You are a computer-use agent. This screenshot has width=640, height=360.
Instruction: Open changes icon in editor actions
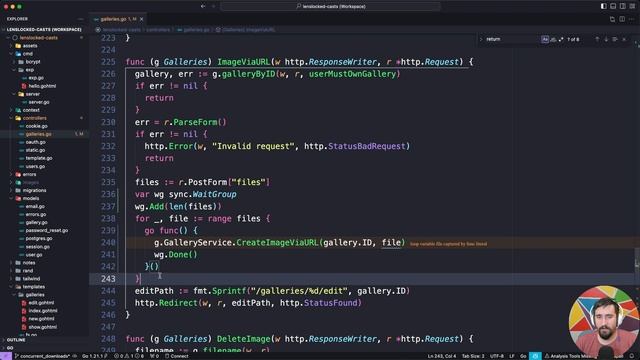(x=612, y=19)
